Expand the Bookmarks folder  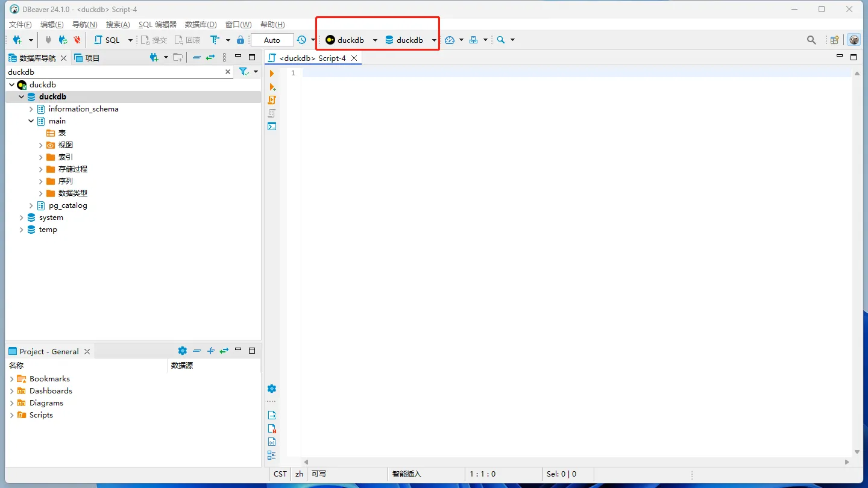click(11, 379)
